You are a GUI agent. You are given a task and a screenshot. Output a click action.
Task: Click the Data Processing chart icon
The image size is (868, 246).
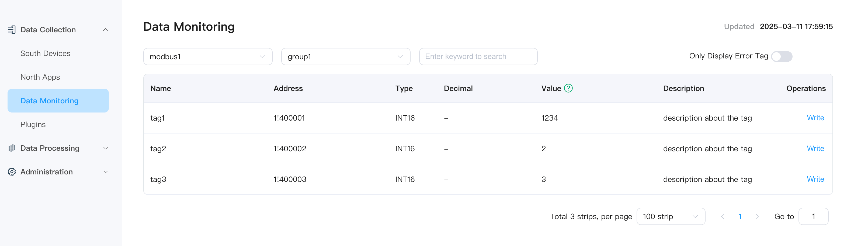click(12, 148)
